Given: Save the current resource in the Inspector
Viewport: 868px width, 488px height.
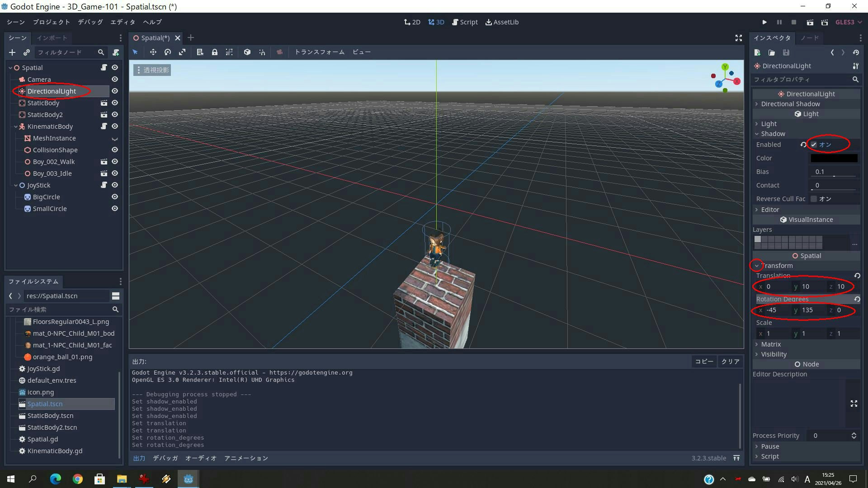Looking at the screenshot, I should 786,52.
